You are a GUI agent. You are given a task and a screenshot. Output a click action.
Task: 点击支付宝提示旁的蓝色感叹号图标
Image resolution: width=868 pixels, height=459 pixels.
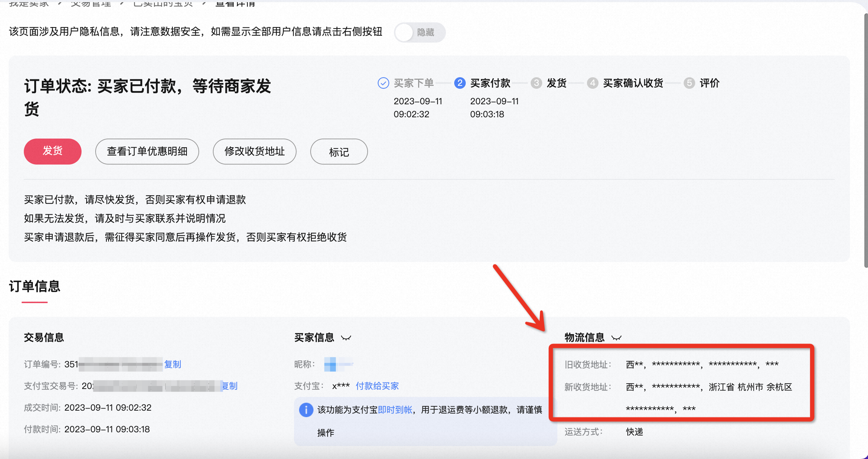coord(306,410)
